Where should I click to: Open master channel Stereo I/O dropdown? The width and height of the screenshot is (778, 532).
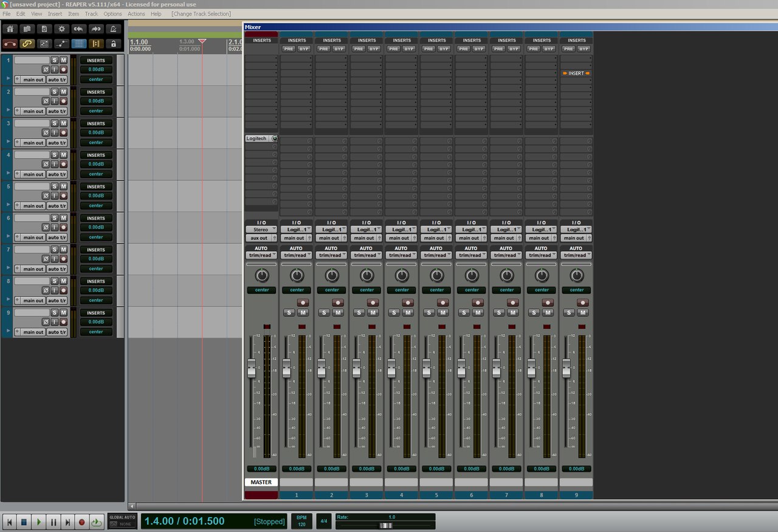261,230
